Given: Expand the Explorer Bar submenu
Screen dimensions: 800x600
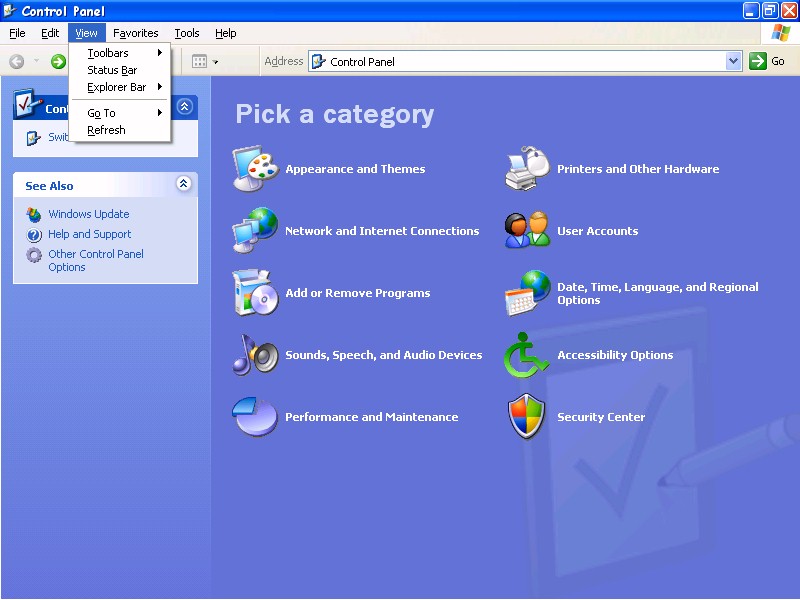Looking at the screenshot, I should click(x=120, y=87).
